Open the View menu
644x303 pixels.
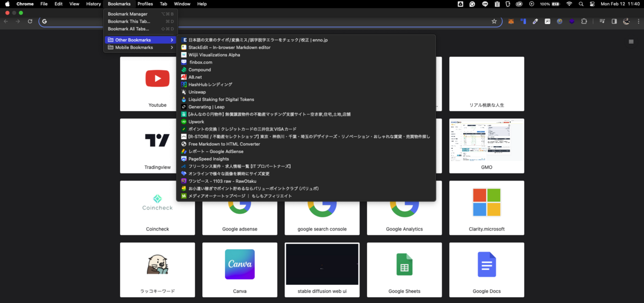(74, 4)
